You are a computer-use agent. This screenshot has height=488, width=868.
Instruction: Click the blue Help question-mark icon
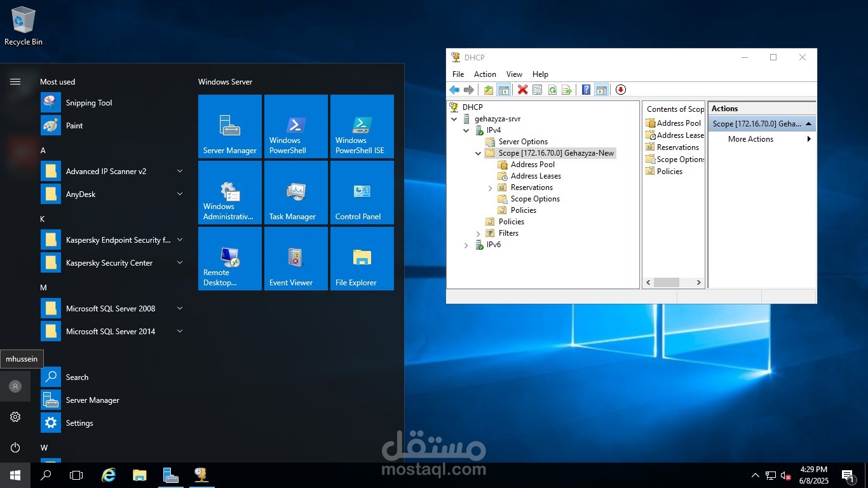(x=586, y=90)
